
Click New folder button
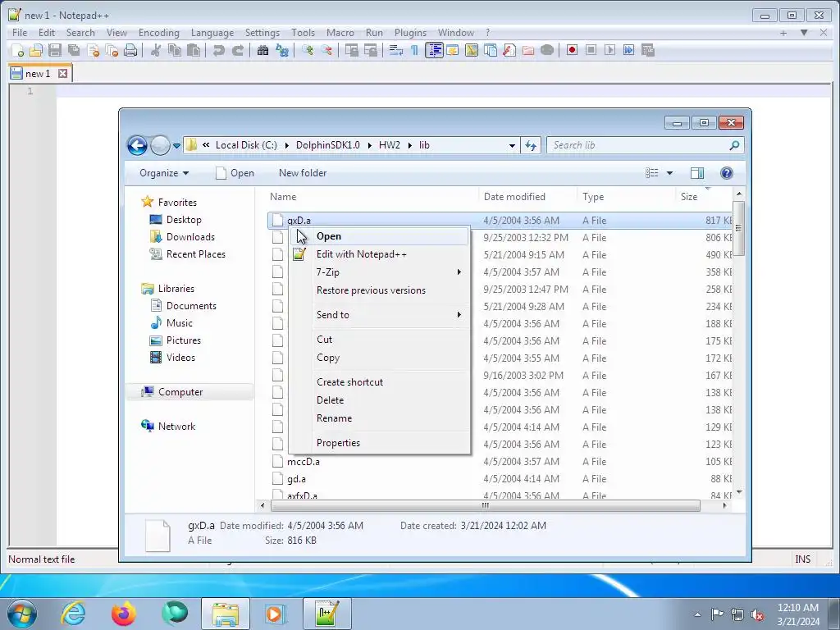pos(303,173)
